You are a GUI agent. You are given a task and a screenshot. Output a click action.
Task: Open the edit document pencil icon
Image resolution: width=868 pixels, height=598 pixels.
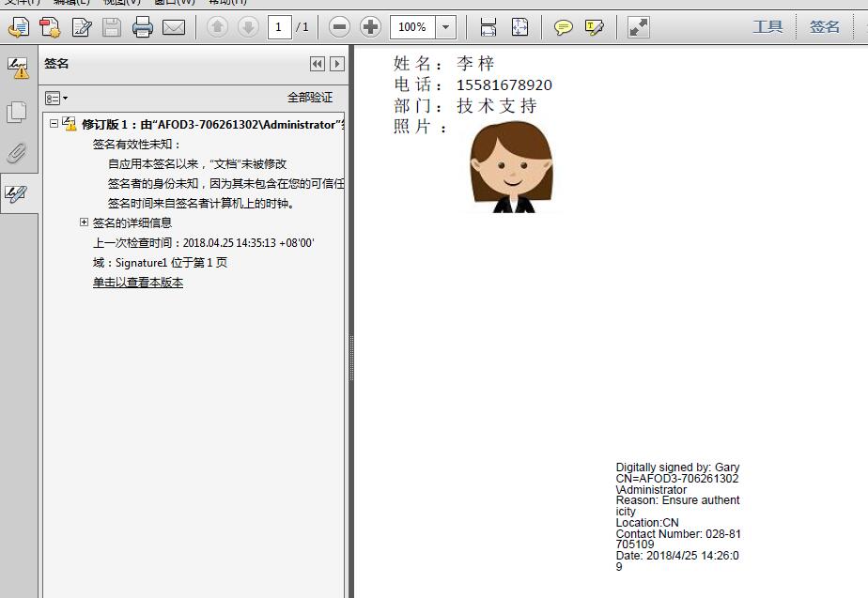coord(82,27)
